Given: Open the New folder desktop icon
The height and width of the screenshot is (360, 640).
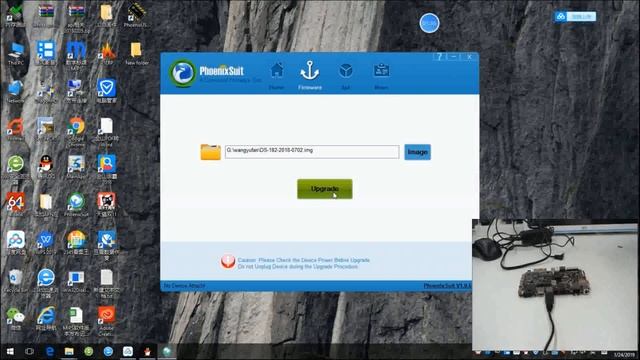Looking at the screenshot, I should tap(136, 53).
